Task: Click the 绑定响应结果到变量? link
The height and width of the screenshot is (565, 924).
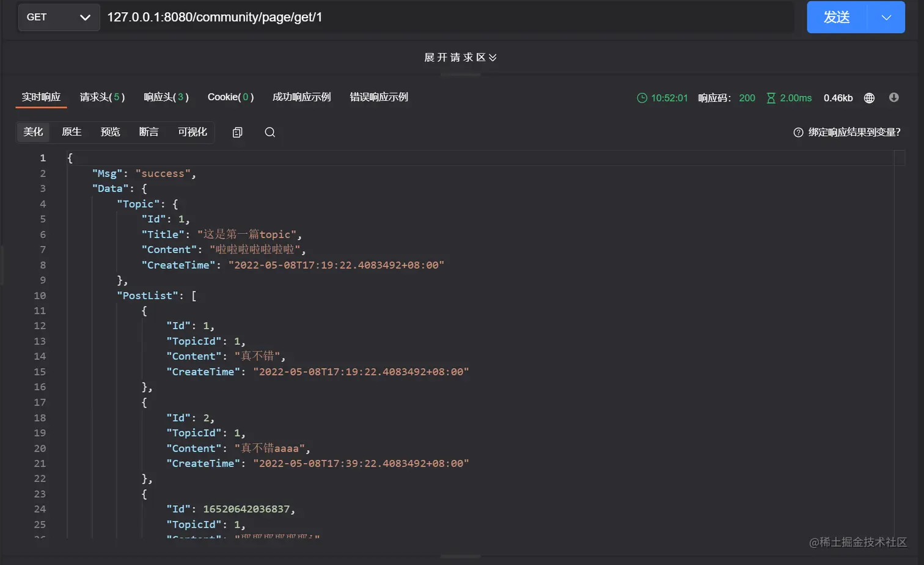Action: coord(854,133)
